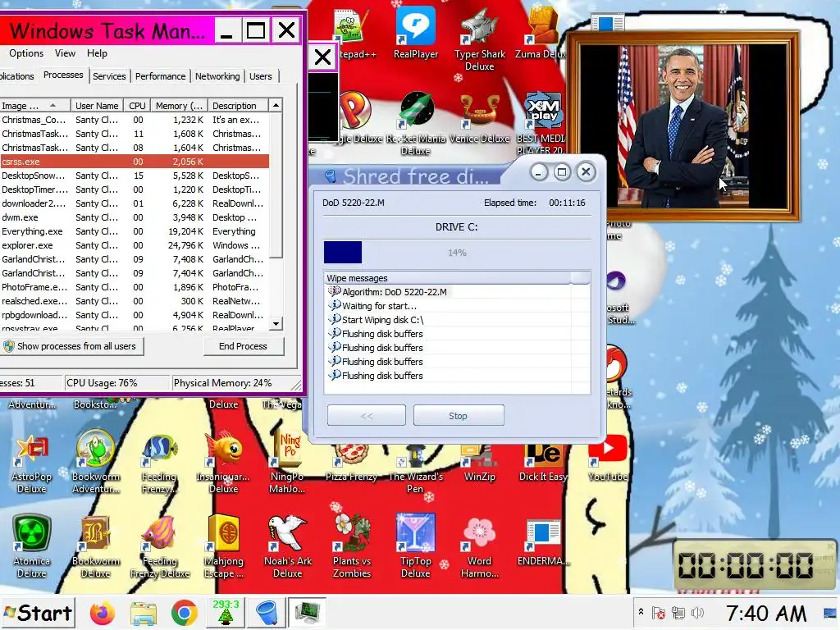Open Word Harmony desktop icon
The height and width of the screenshot is (630, 840).
(x=479, y=546)
